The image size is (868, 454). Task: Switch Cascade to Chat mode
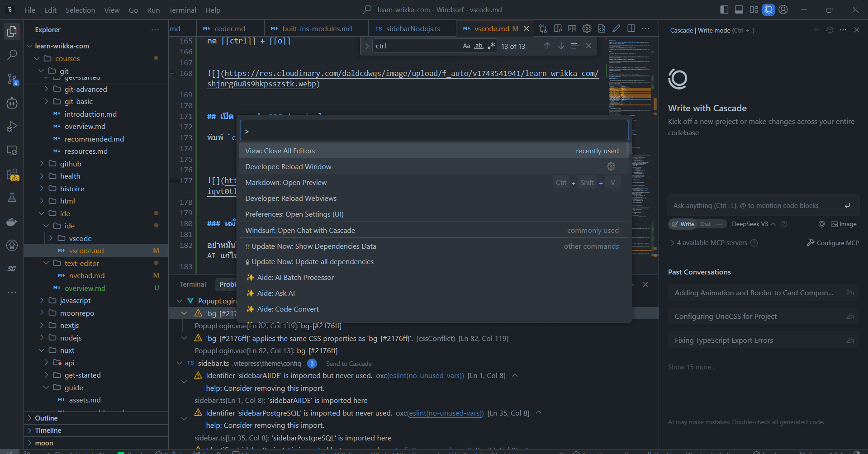(x=705, y=224)
